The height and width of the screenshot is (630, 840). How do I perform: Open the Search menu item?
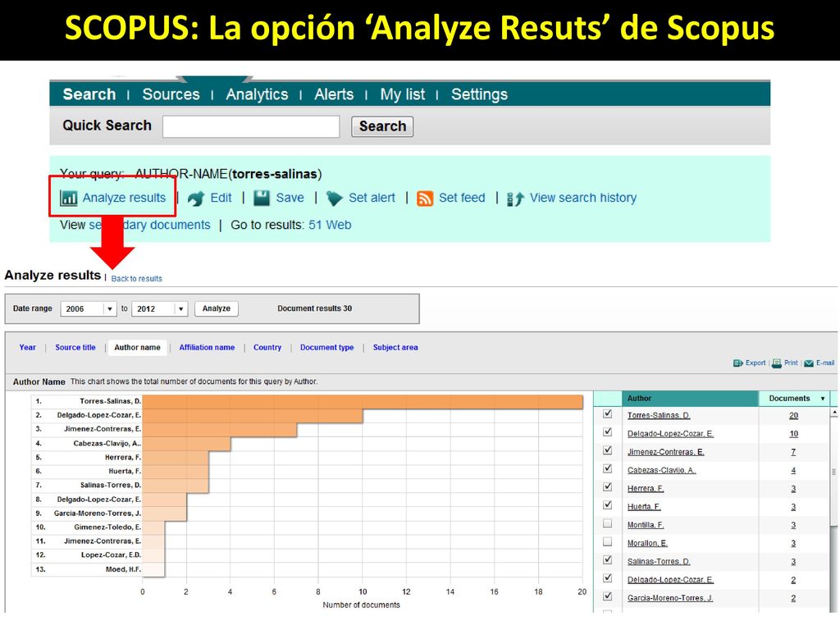[x=89, y=94]
